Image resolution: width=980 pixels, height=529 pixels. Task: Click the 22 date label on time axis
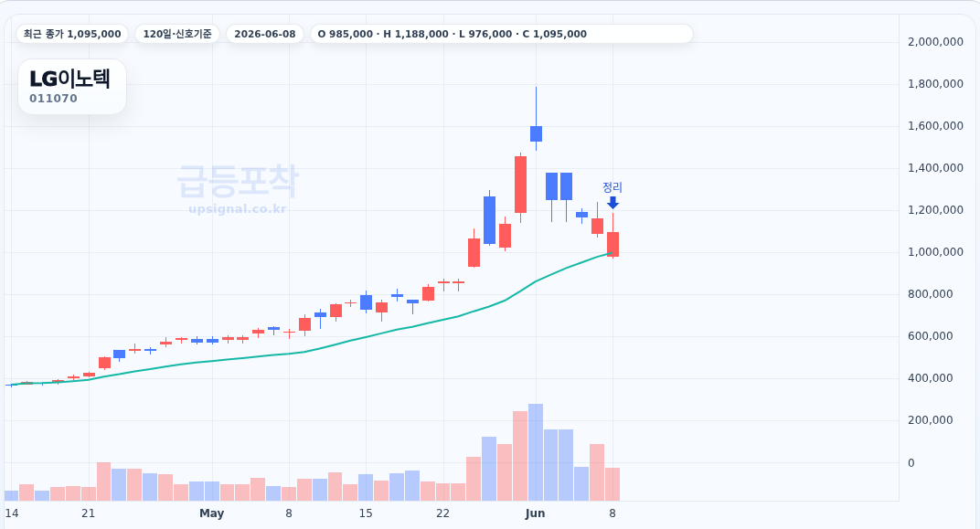(x=442, y=513)
